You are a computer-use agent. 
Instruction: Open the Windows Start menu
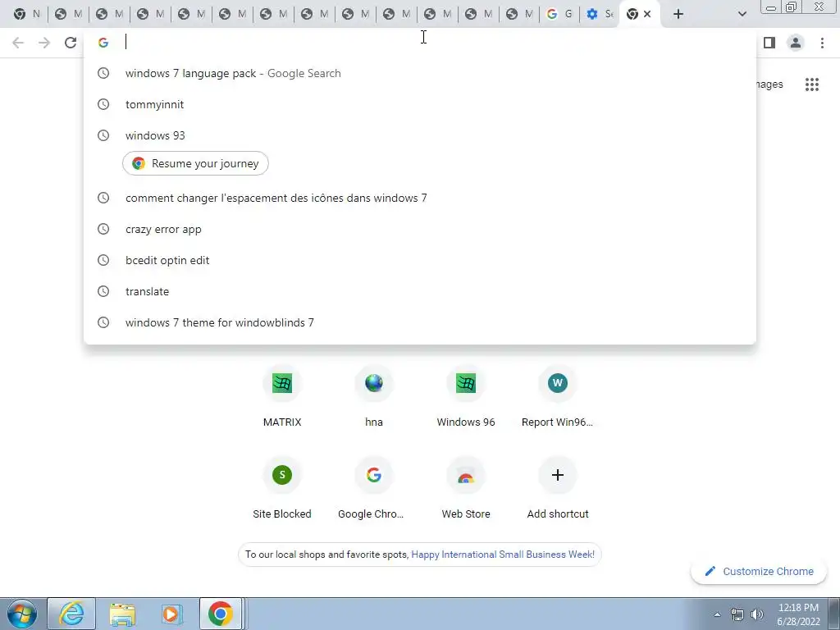(x=22, y=614)
